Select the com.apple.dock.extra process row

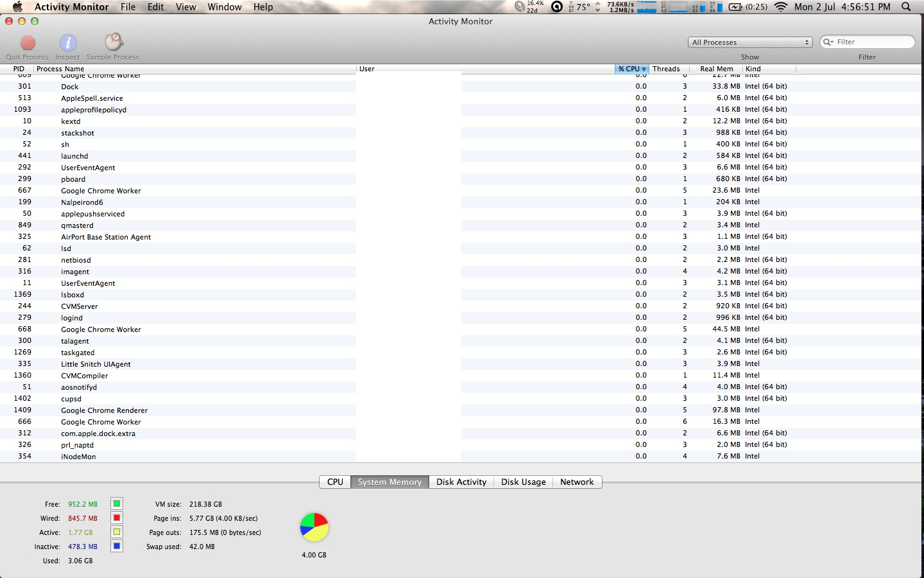click(462, 433)
